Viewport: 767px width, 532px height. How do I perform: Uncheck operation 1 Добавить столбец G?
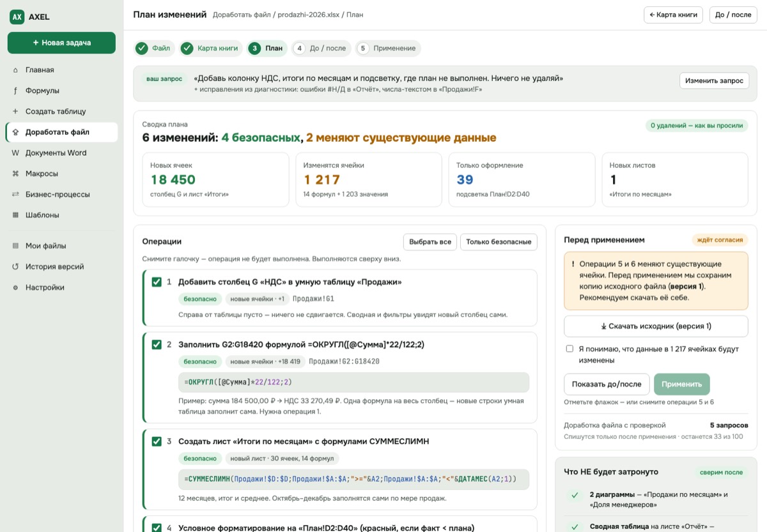point(157,282)
